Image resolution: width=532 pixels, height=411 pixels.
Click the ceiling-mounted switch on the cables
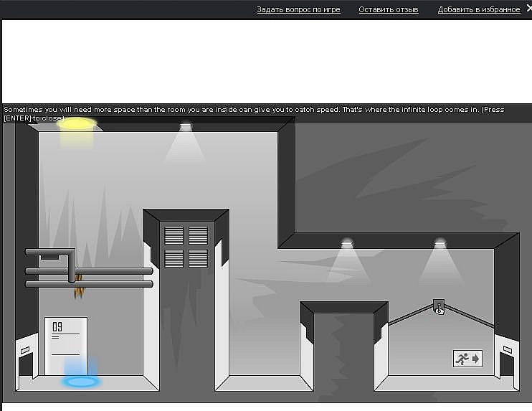(439, 307)
